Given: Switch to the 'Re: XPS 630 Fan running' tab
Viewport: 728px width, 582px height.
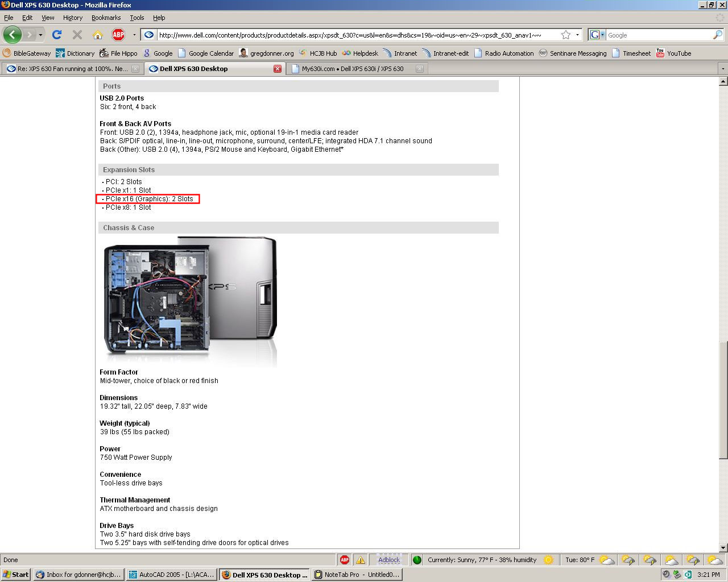Looking at the screenshot, I should click(72, 69).
